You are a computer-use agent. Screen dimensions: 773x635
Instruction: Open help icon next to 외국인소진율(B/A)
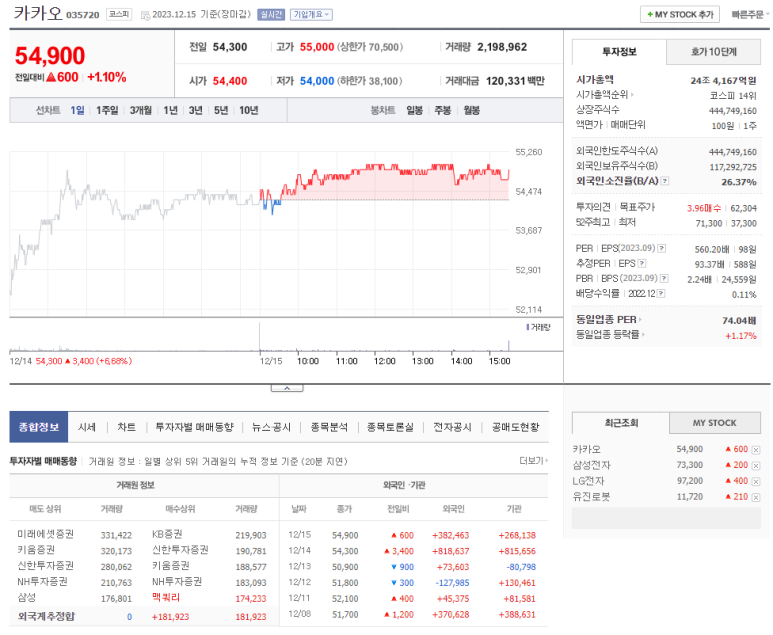[665, 181]
